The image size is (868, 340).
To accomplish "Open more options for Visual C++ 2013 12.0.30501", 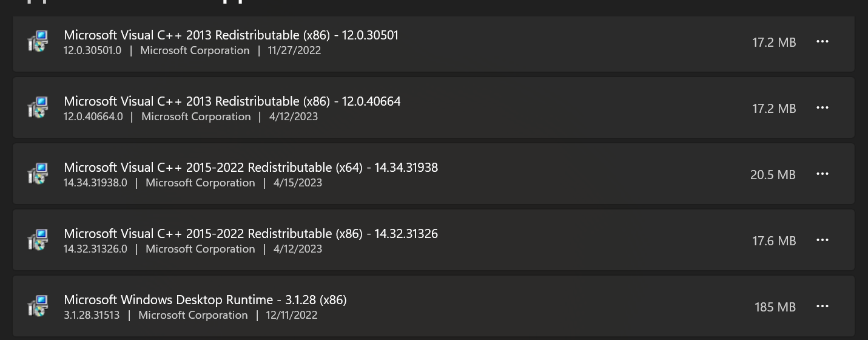I will (x=823, y=42).
